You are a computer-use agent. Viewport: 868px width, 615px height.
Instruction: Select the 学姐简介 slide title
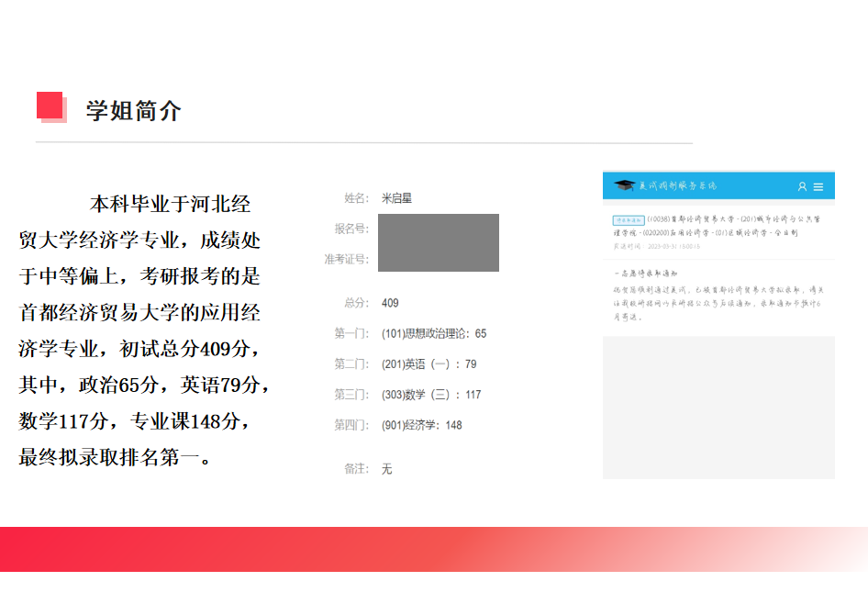[134, 111]
